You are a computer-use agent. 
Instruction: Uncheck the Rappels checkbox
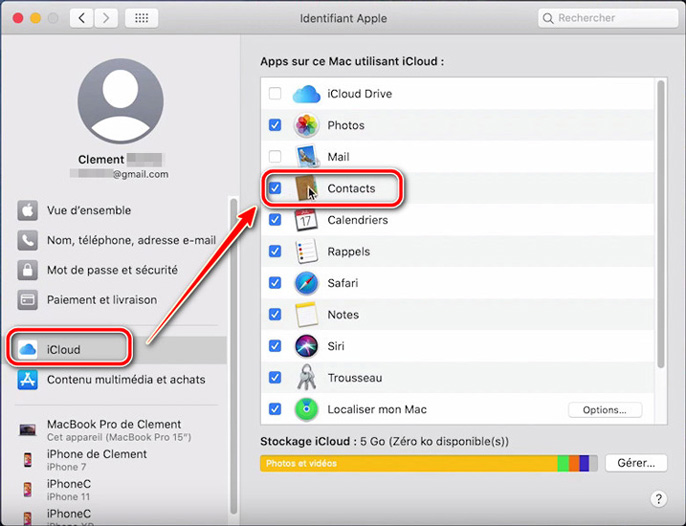coord(275,251)
